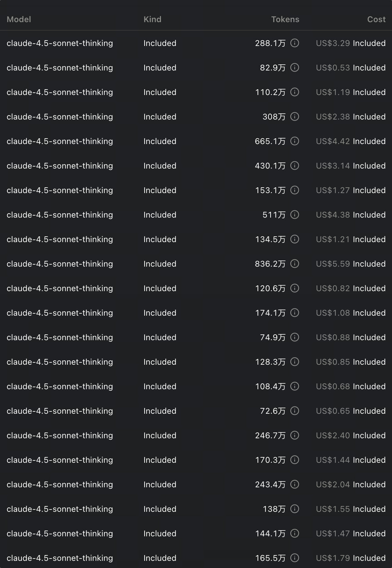Click Included kind in 308万 tokens row

[160, 116]
